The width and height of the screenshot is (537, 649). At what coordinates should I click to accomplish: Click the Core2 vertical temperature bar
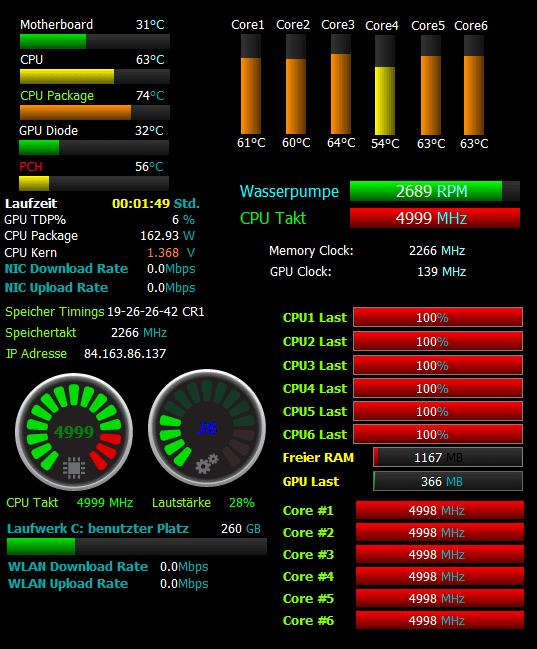pyautogui.click(x=296, y=84)
